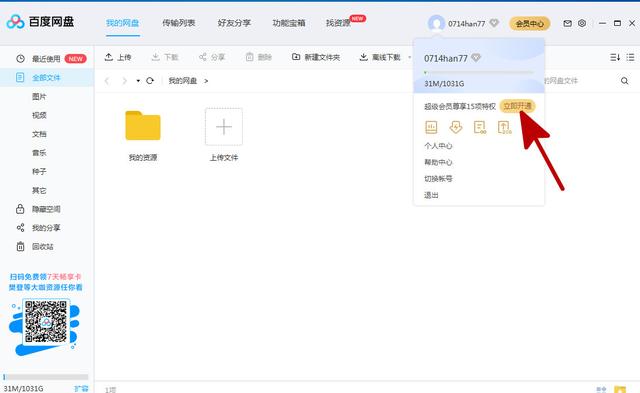Open the 找资源 tab
This screenshot has height=393, width=640.
click(x=338, y=23)
